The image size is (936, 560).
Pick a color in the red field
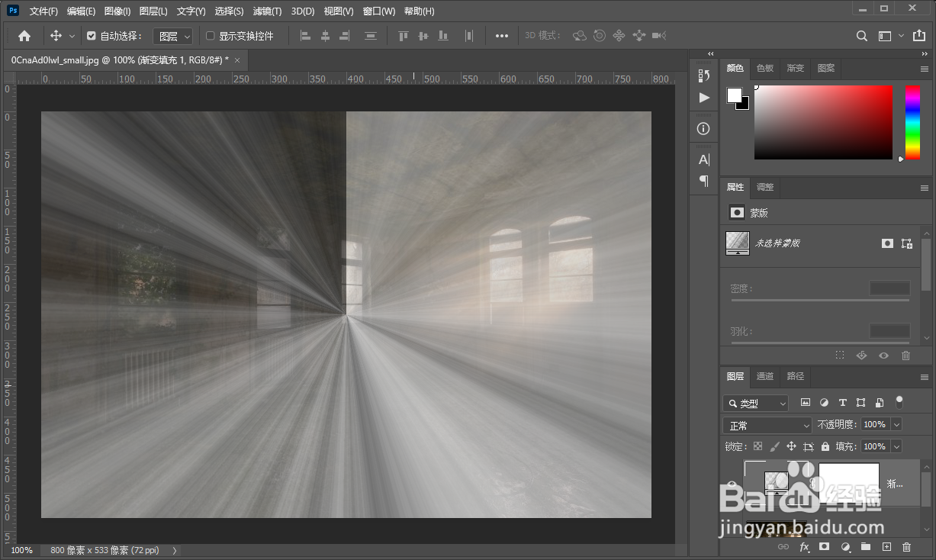point(823,122)
